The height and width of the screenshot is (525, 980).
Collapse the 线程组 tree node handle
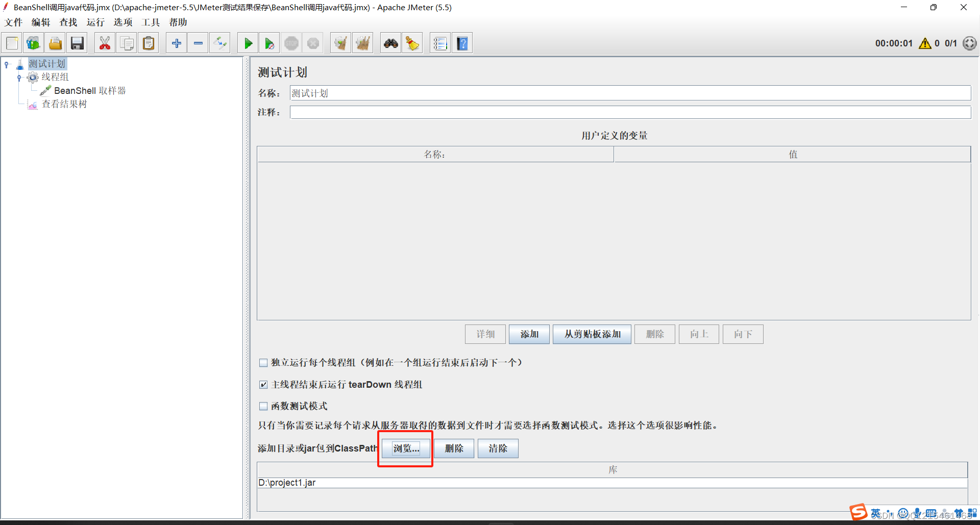(19, 78)
